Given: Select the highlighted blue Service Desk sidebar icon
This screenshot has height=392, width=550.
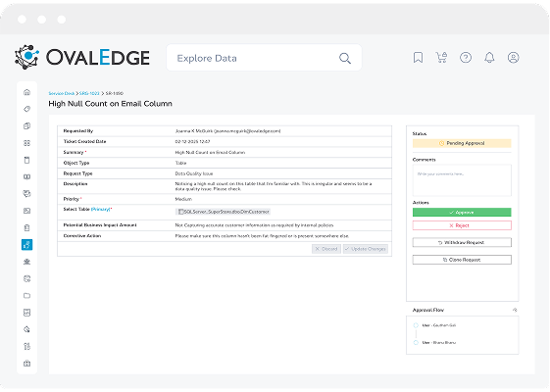Looking at the screenshot, I should click(x=27, y=245).
